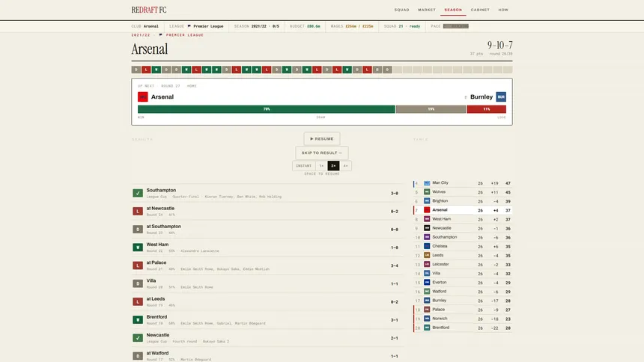Click the red loss probability bar

tap(486, 109)
